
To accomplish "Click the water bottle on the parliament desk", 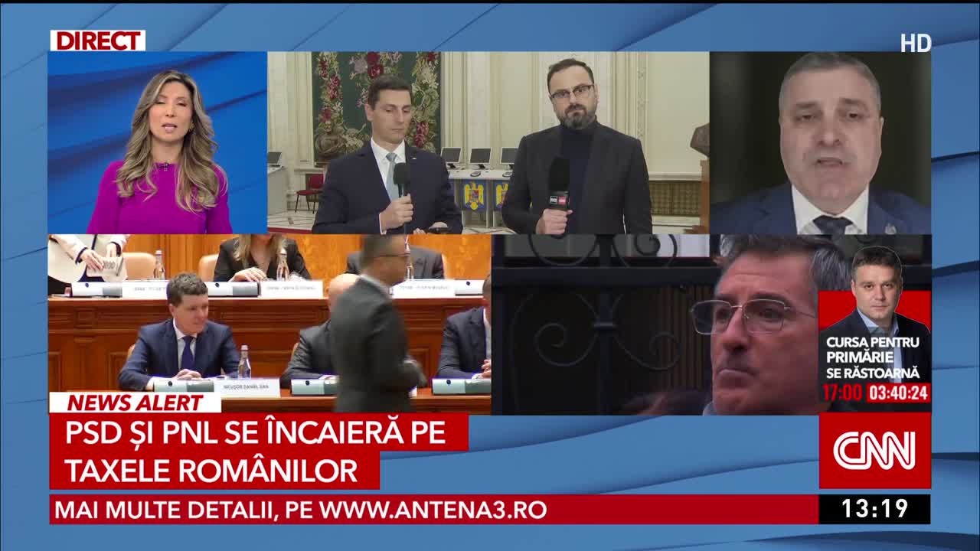I will [243, 362].
